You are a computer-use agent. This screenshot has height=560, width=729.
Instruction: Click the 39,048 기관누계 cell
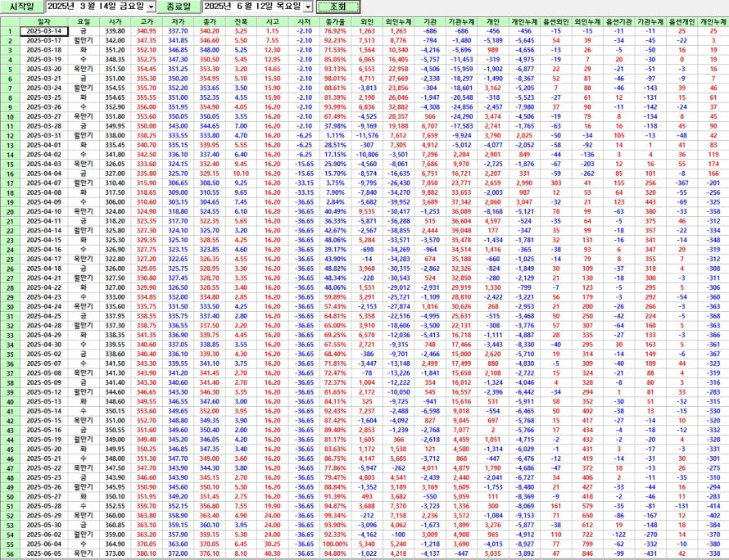tap(461, 231)
